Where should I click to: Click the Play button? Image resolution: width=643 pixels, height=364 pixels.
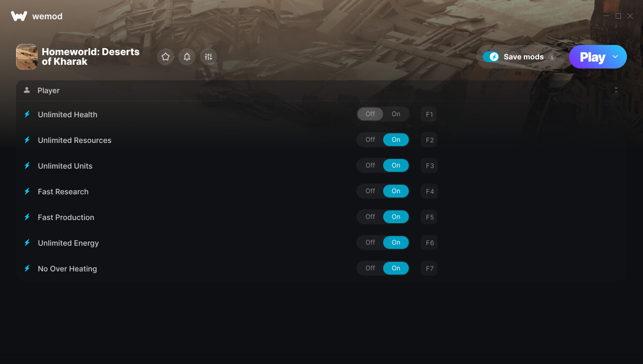(x=592, y=57)
